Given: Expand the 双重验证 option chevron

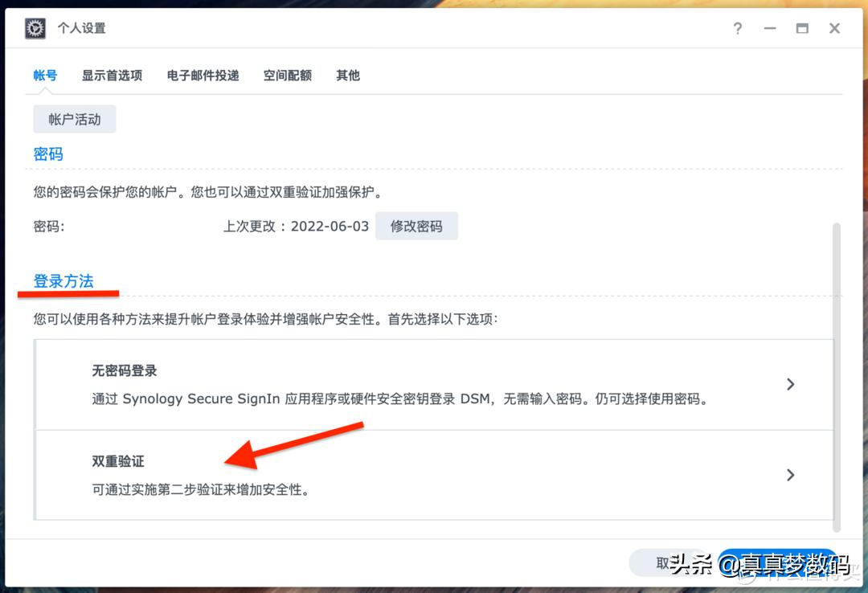Looking at the screenshot, I should coord(790,475).
